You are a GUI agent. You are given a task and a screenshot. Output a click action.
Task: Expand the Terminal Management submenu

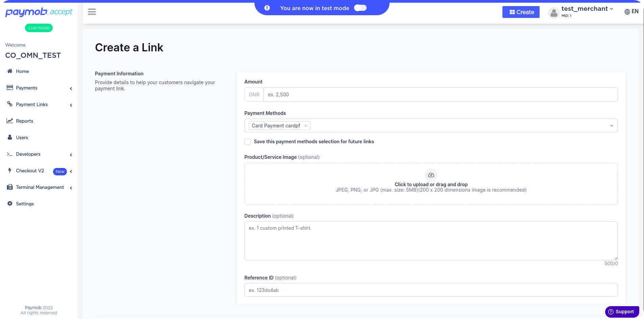coord(71,188)
